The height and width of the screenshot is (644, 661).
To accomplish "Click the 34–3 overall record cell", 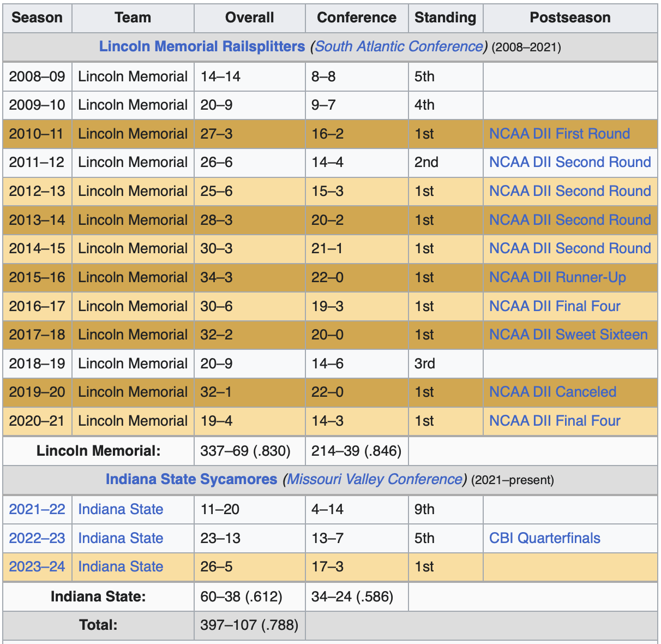I will point(250,277).
